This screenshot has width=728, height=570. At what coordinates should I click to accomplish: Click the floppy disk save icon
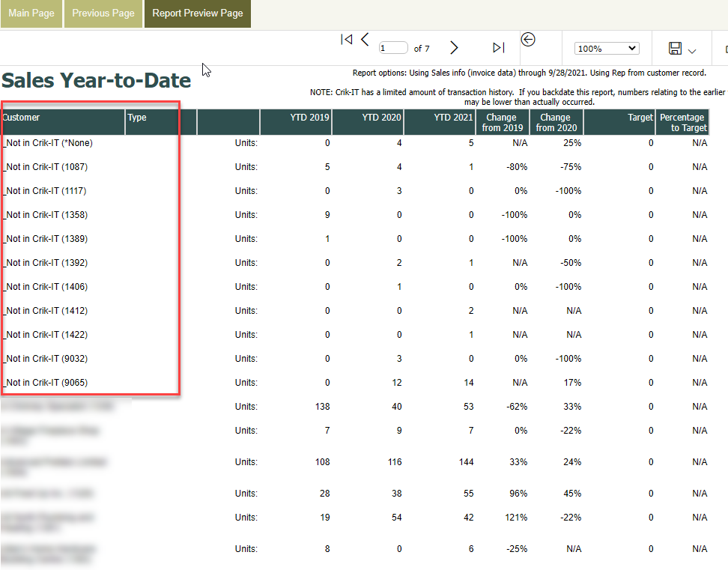tap(675, 49)
